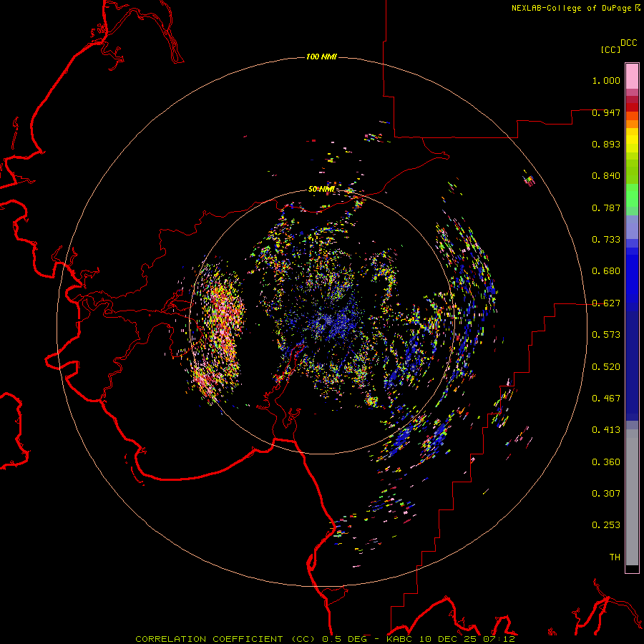
Task: Click the KABC station identifier in caption
Action: [x=400, y=639]
